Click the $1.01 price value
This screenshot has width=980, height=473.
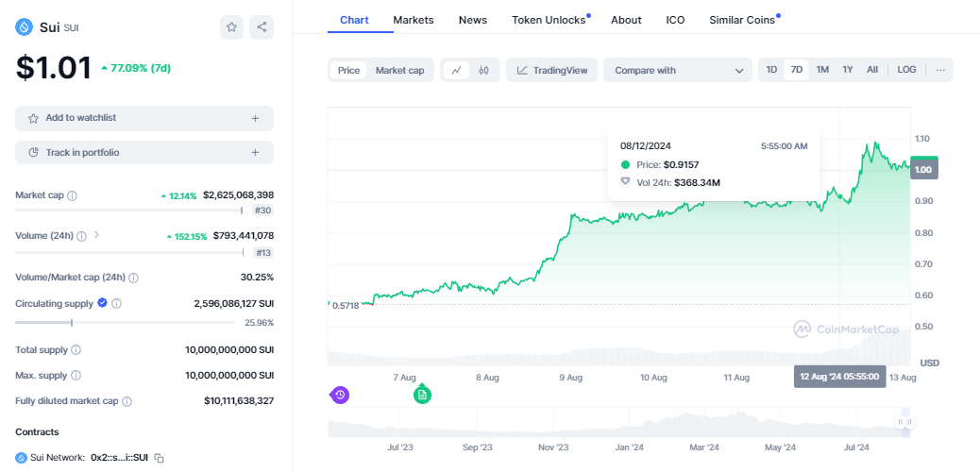pyautogui.click(x=54, y=68)
